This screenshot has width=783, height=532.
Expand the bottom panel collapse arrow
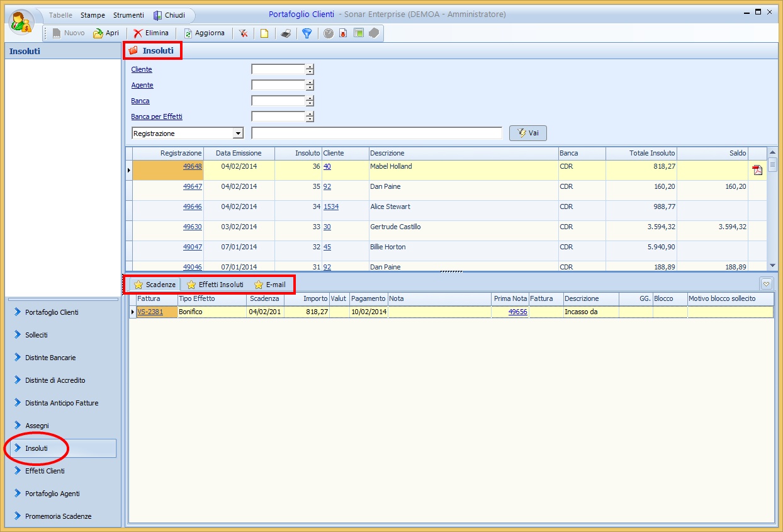click(x=766, y=284)
